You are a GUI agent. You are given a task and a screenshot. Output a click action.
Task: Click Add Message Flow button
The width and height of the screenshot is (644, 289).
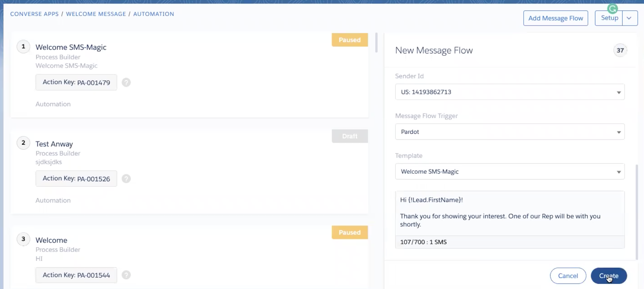tap(555, 18)
